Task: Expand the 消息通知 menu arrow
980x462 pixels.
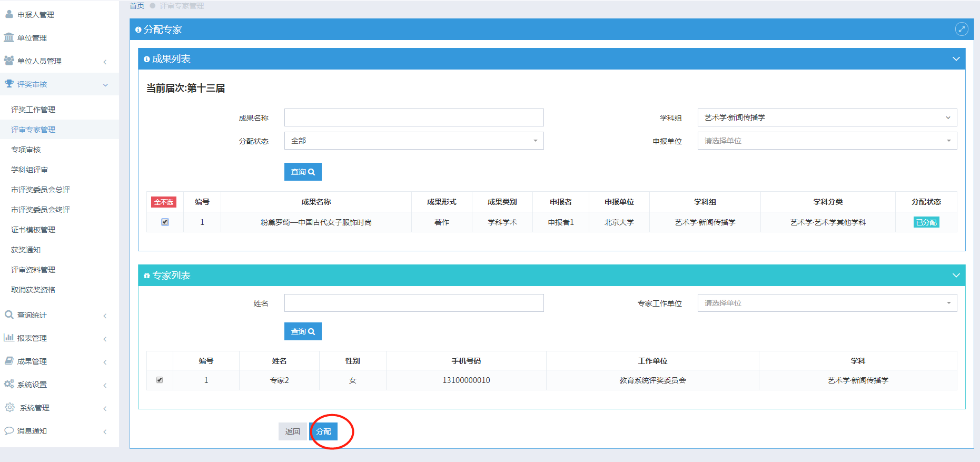Action: pyautogui.click(x=105, y=431)
